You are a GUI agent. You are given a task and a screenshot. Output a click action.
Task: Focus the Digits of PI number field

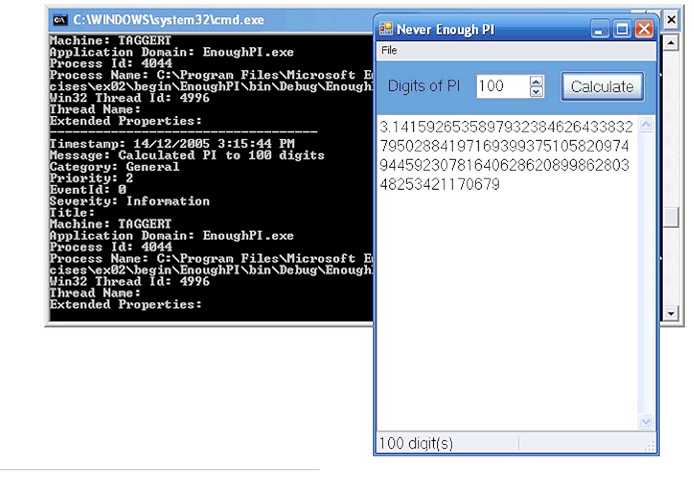pos(502,86)
